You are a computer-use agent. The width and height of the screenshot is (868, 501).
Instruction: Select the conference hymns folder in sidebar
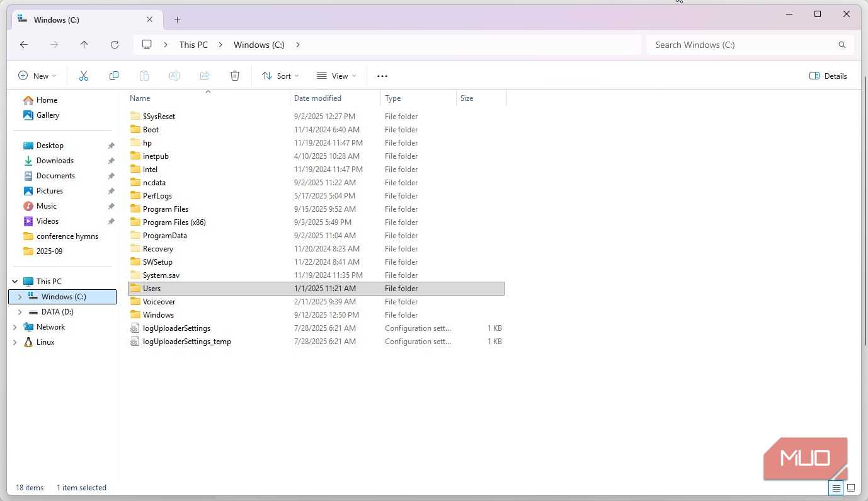point(62,236)
